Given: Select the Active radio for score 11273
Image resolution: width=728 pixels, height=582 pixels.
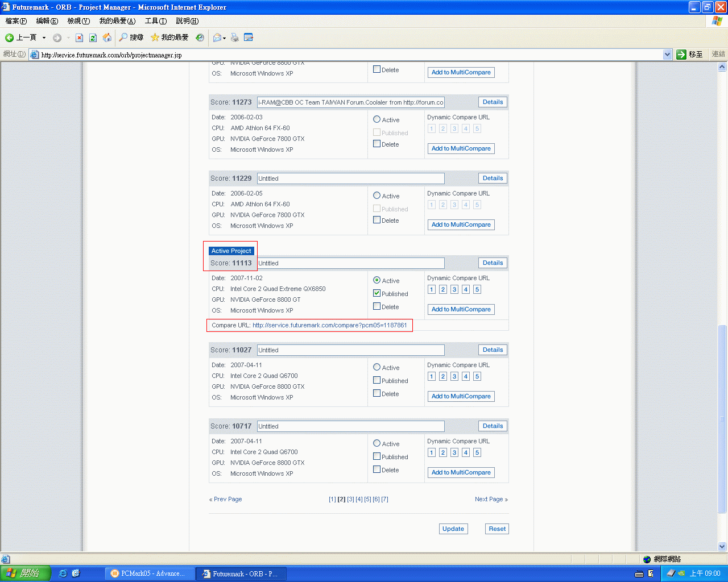Looking at the screenshot, I should point(377,119).
